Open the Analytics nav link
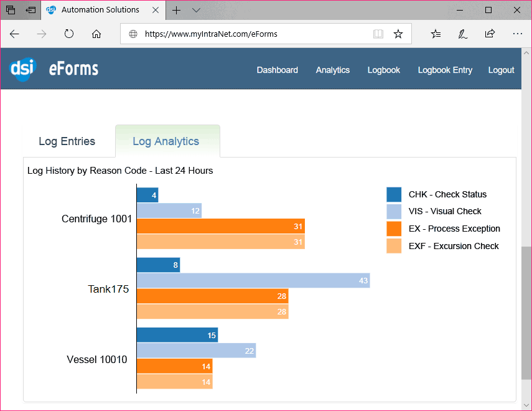 332,70
